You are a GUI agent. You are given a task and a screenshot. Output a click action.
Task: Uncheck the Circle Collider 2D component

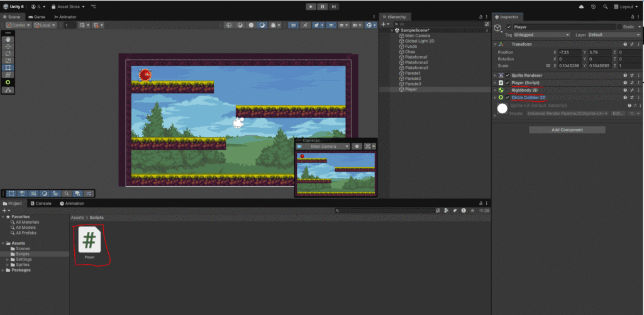coord(507,97)
